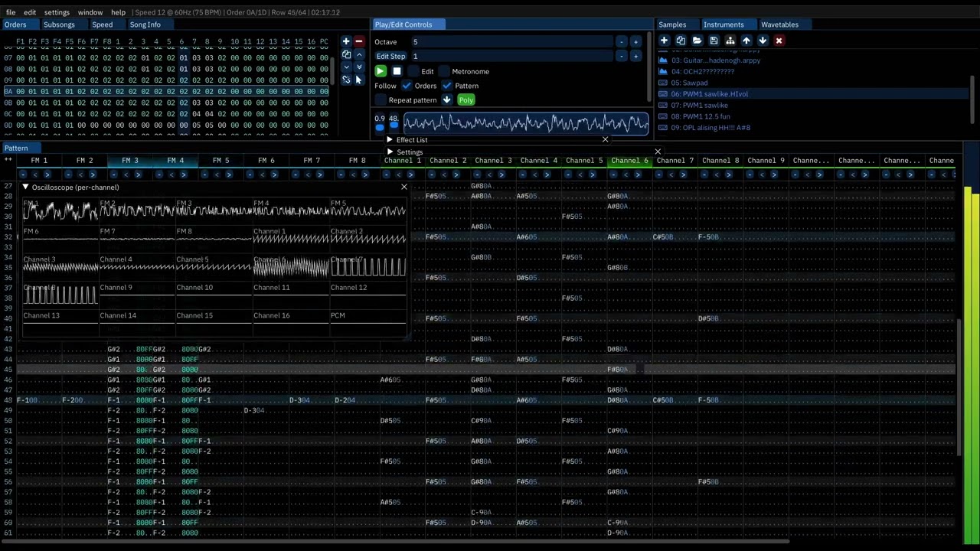
Task: Toggle the order linking mode icon
Action: [346, 79]
